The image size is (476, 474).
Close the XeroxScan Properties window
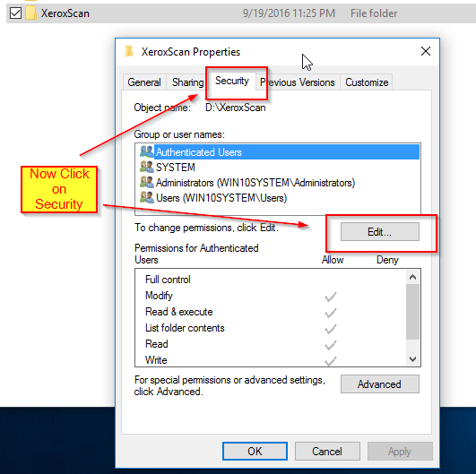pos(426,51)
